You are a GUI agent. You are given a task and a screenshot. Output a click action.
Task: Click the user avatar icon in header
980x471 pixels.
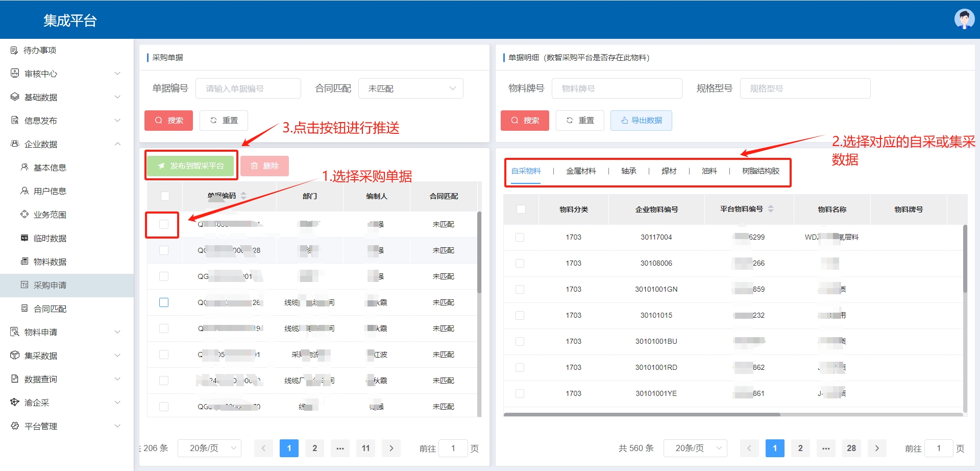964,19
